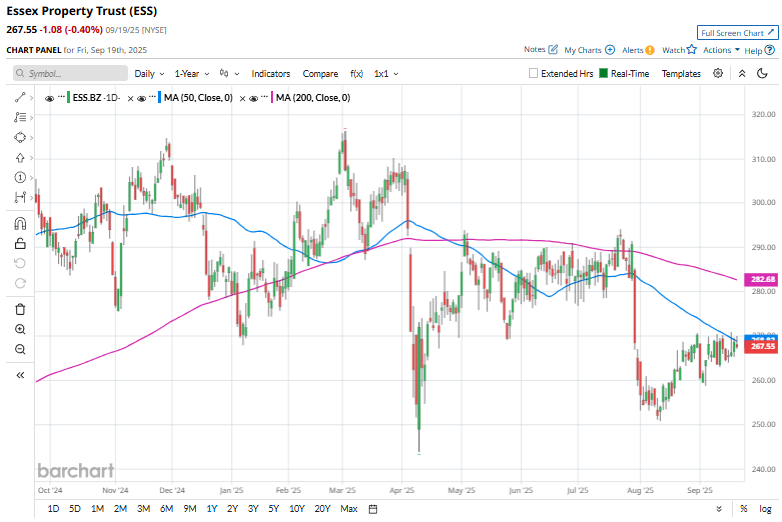
Task: Switch to dark mode moon icon
Action: coord(763,73)
